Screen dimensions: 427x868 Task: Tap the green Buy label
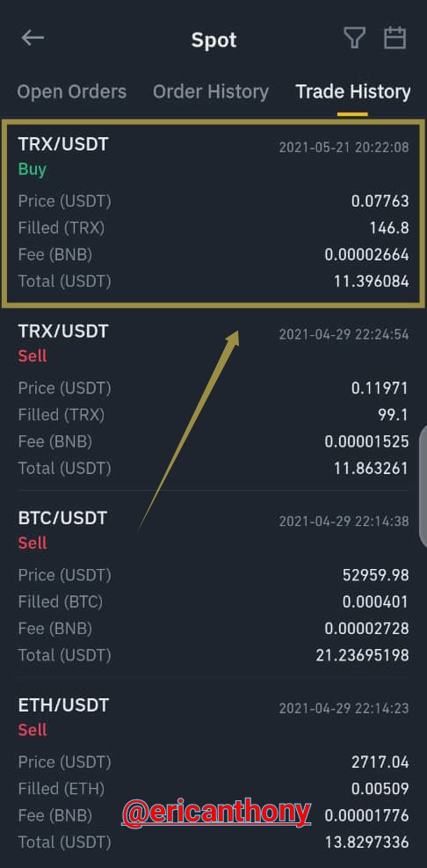[x=33, y=170]
